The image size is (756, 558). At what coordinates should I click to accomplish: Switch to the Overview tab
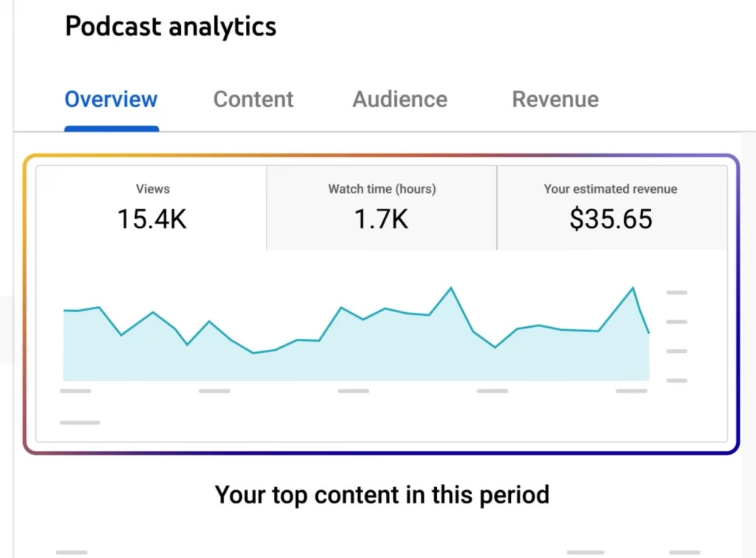tap(111, 100)
